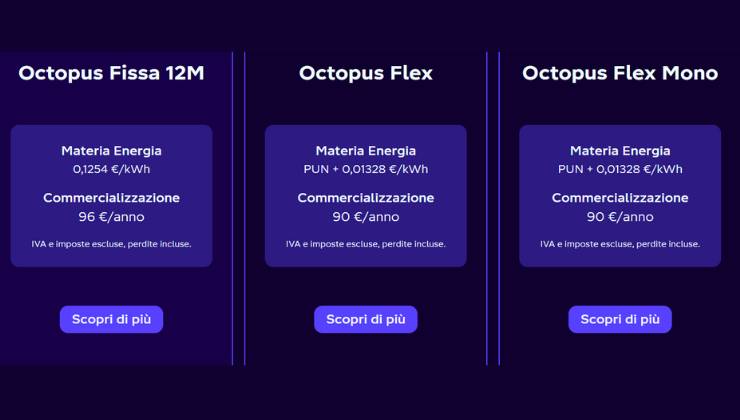Click Commercializzazione label in Fissa 12M card
The image size is (740, 420).
click(x=111, y=198)
